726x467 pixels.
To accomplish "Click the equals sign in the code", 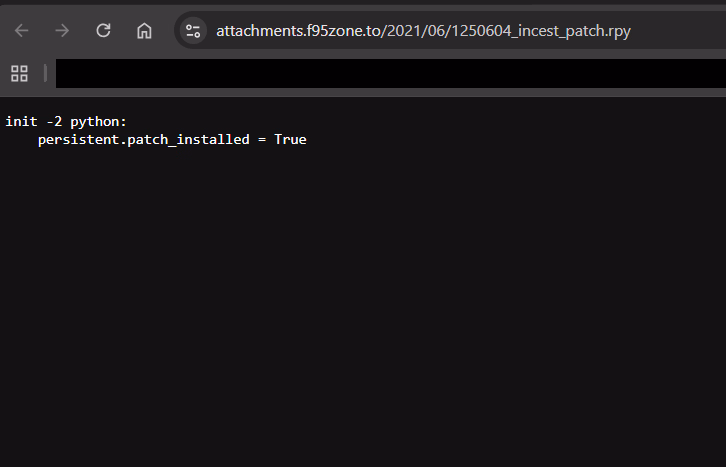I will tap(262, 140).
